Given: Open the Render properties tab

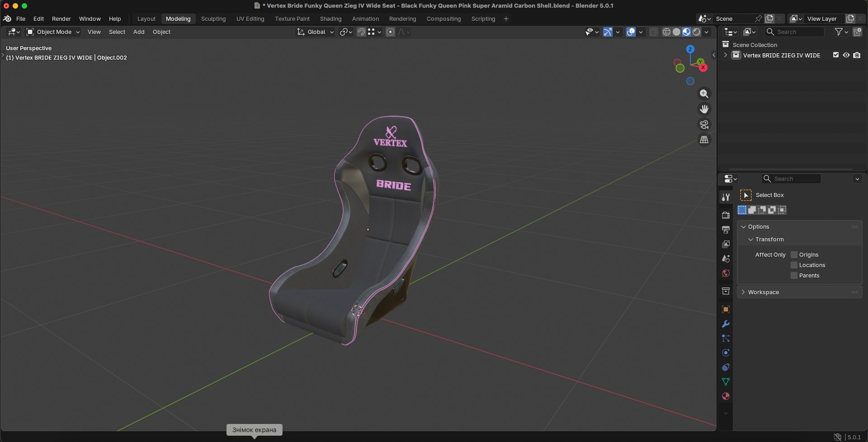Looking at the screenshot, I should tap(726, 215).
